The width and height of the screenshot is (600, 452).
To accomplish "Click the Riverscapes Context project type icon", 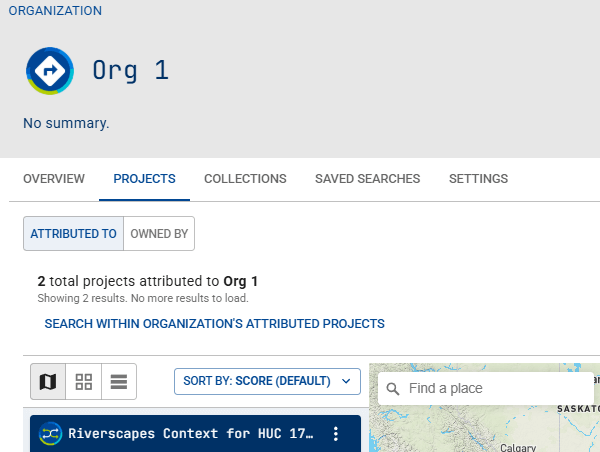I will [50, 434].
